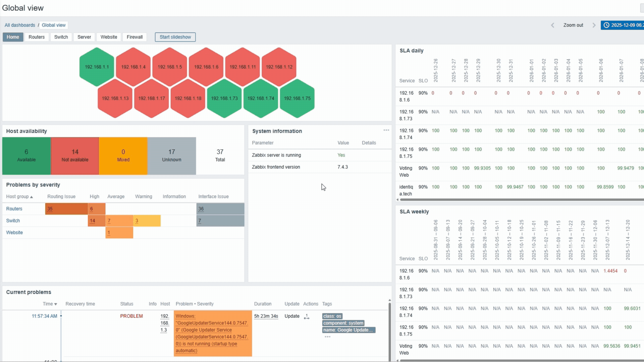
Task: Open the Website dashboard tab
Action: tap(109, 37)
